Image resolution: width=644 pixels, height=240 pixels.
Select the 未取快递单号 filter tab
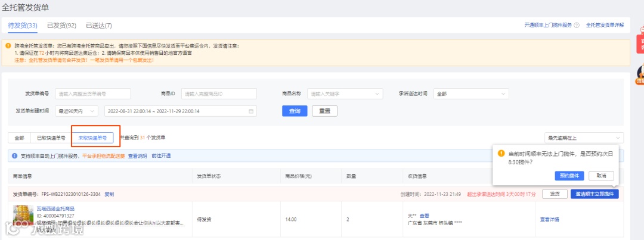click(93, 138)
